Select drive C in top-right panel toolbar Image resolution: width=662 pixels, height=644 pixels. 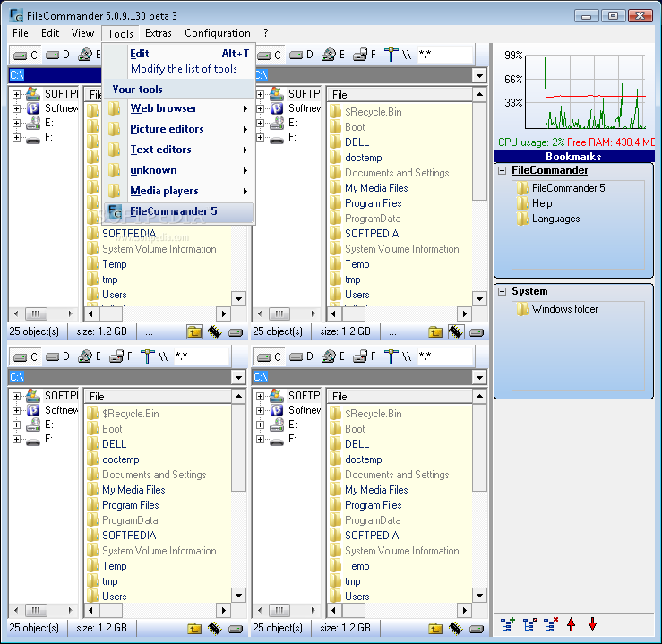point(270,55)
